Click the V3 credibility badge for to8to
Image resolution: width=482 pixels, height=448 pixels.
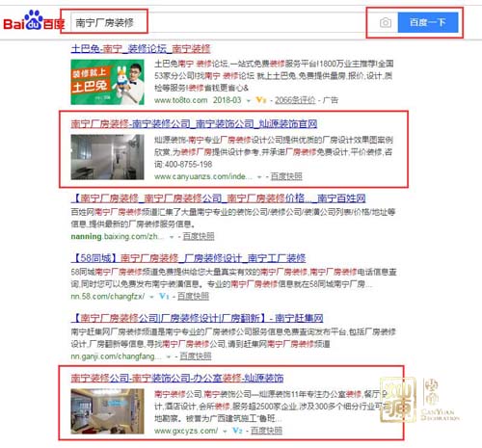[x=261, y=100]
